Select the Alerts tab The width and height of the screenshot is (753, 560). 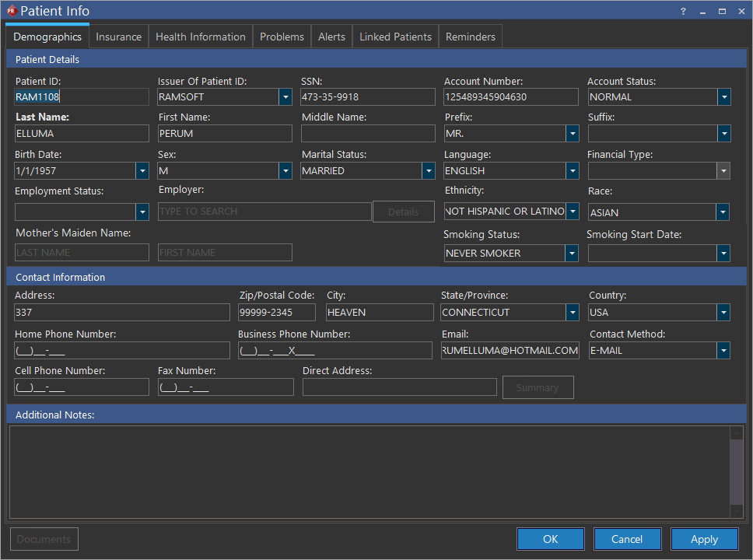click(x=331, y=36)
